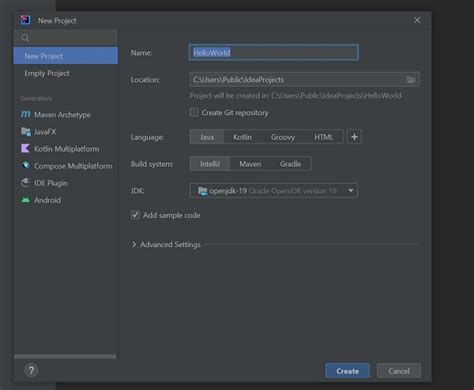
Task: Enable the Create Git repository checkbox
Action: (x=194, y=112)
